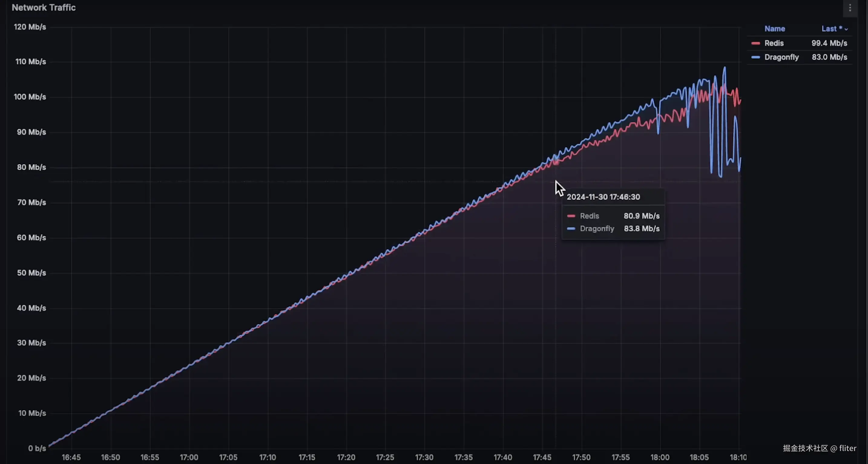Click the 100 Mb/s y-axis label
Screen dimensions: 868x464
(30, 97)
